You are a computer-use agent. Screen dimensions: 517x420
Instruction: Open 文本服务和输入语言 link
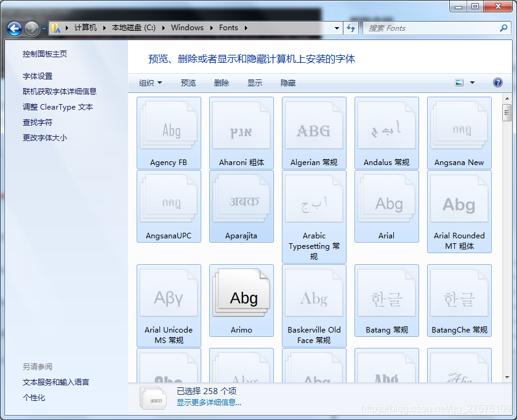click(56, 382)
